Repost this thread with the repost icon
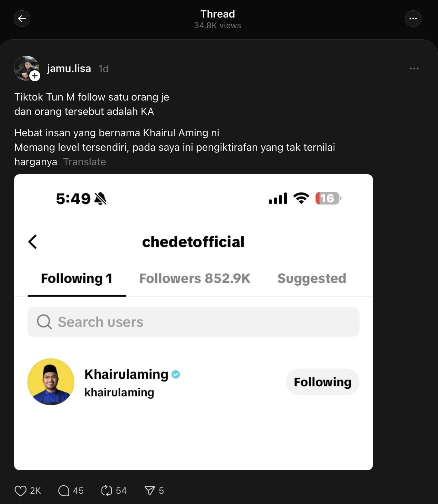 coord(107,491)
